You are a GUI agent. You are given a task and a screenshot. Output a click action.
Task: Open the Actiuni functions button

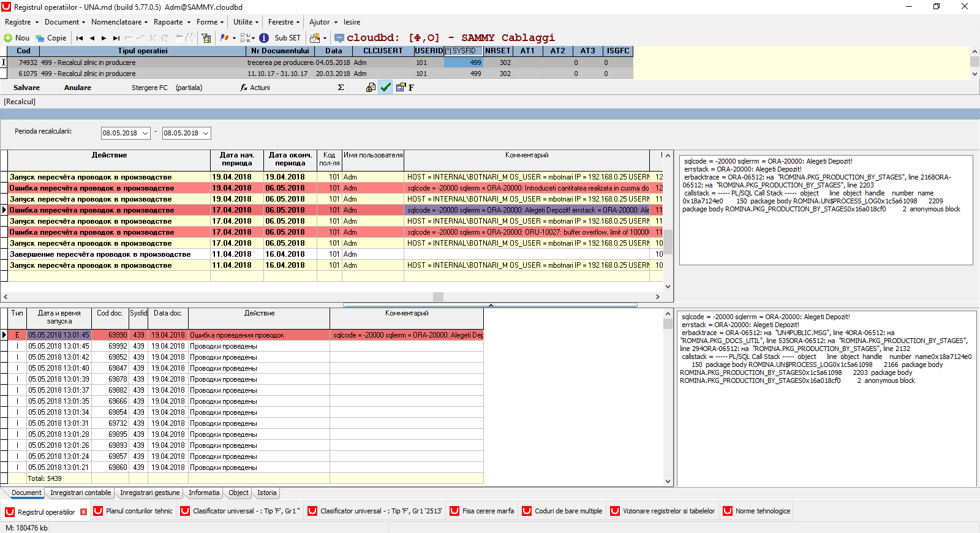[255, 88]
